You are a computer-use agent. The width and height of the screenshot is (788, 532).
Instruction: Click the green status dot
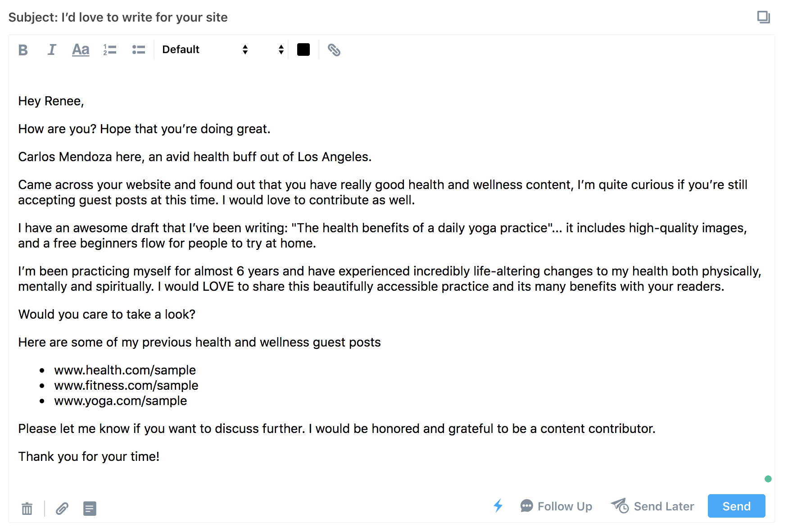768,479
